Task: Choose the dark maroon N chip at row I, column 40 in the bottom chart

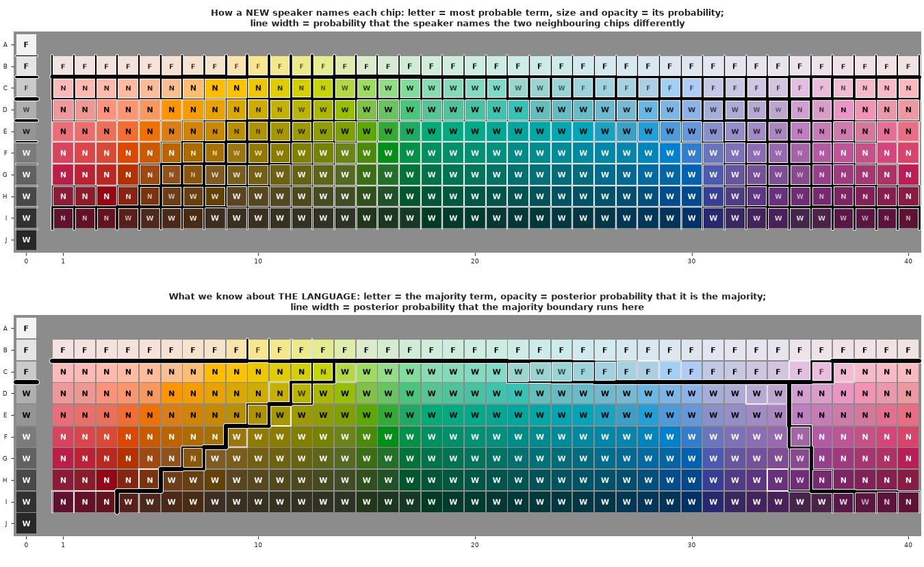Action: pos(908,502)
